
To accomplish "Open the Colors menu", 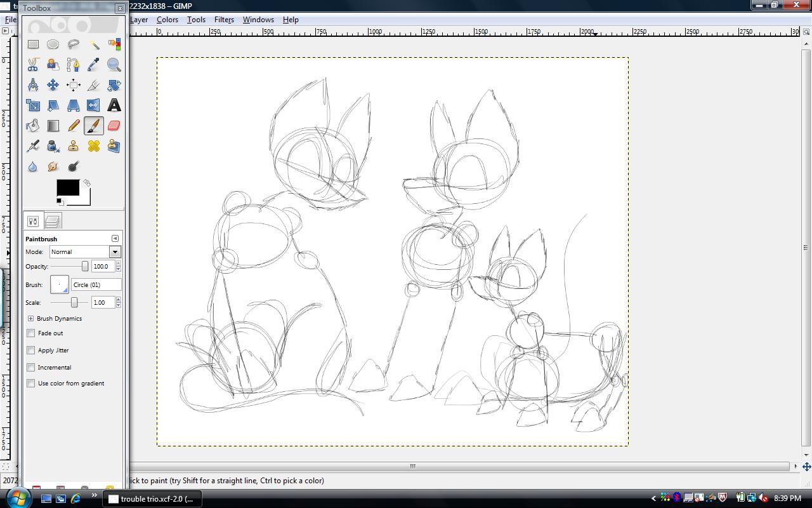I will (x=167, y=20).
